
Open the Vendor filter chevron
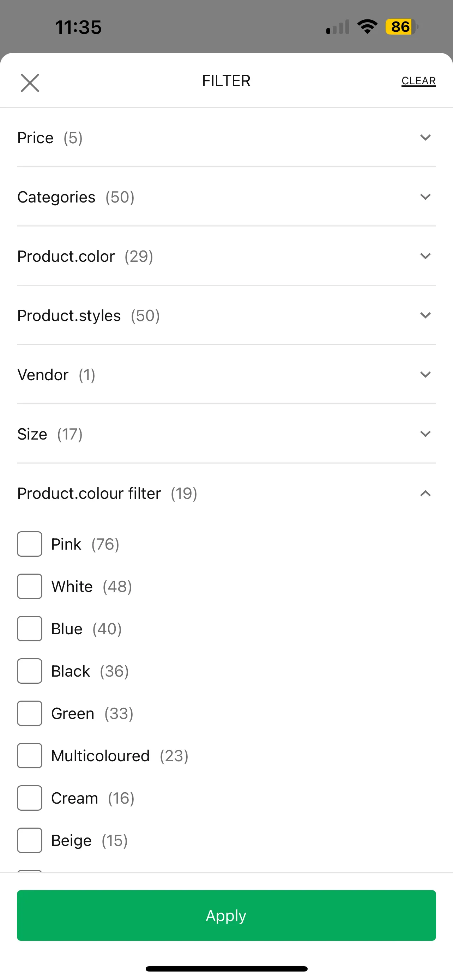coord(425,375)
